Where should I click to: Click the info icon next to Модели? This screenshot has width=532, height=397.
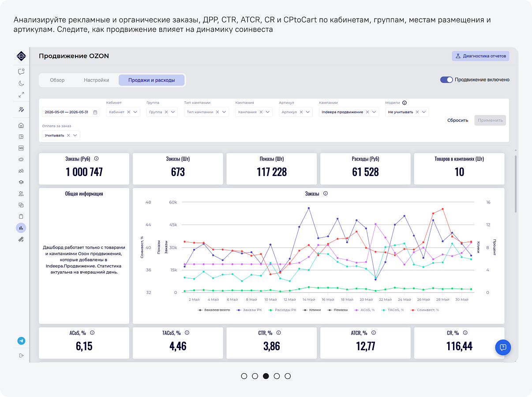tap(405, 103)
